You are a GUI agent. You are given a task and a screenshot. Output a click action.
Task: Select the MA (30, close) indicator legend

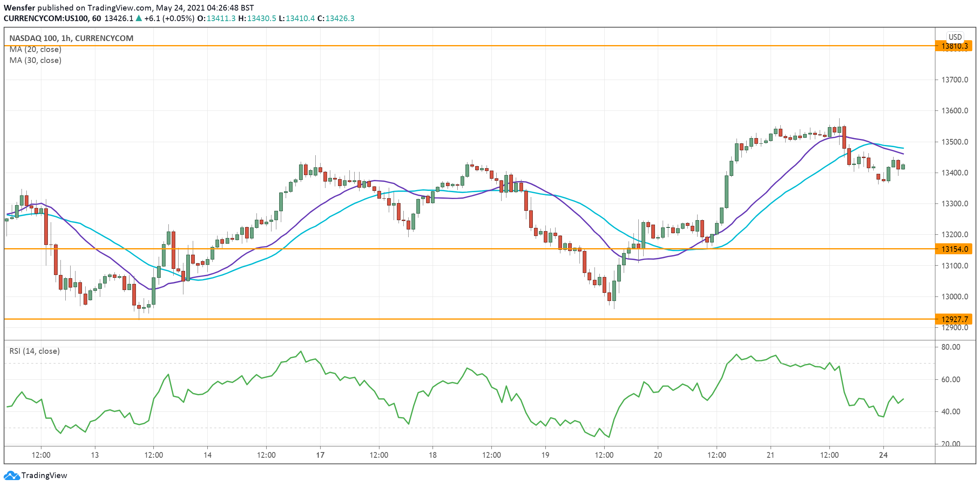(x=35, y=60)
